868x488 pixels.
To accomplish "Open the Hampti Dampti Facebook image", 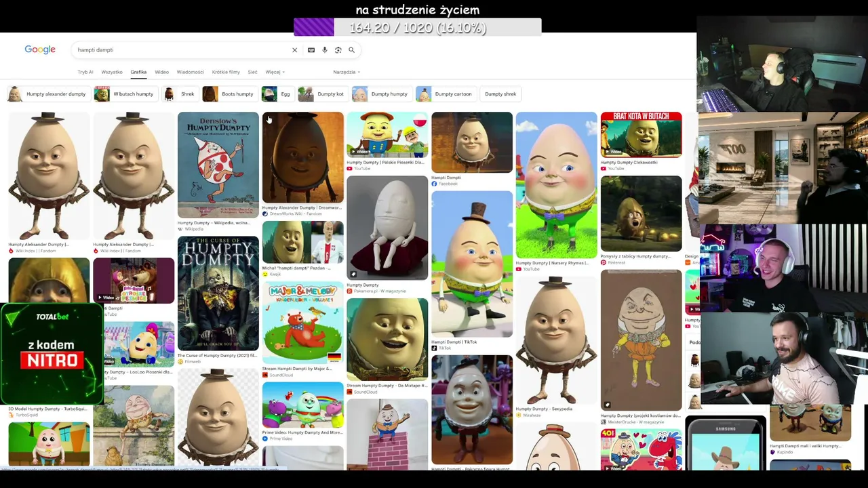I will 472,142.
